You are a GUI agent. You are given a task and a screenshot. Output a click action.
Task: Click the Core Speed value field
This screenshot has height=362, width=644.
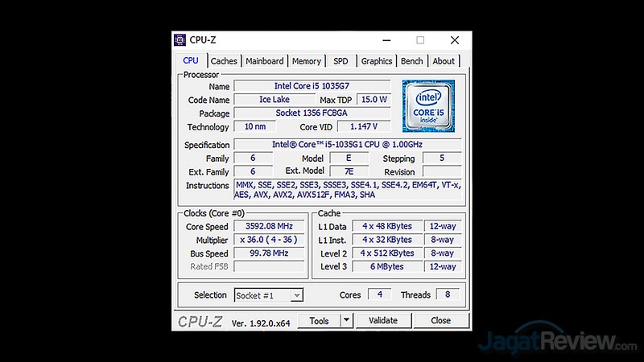(269, 227)
